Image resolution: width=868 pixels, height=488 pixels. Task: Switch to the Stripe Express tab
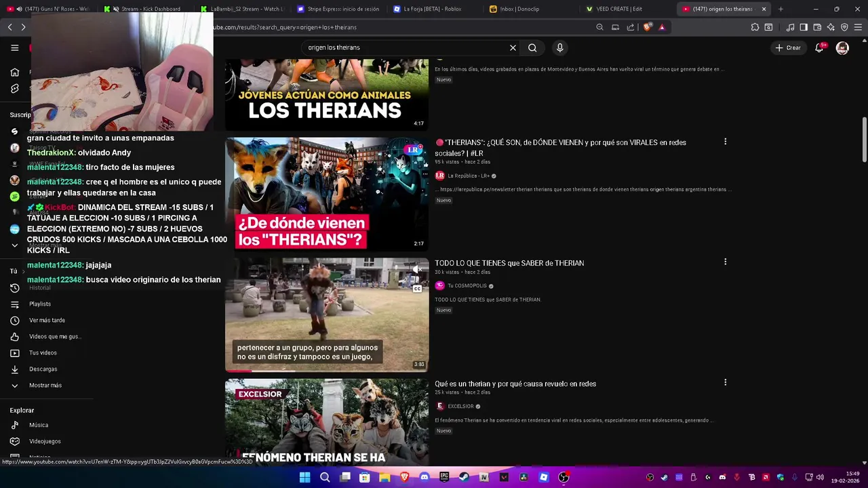coord(339,9)
